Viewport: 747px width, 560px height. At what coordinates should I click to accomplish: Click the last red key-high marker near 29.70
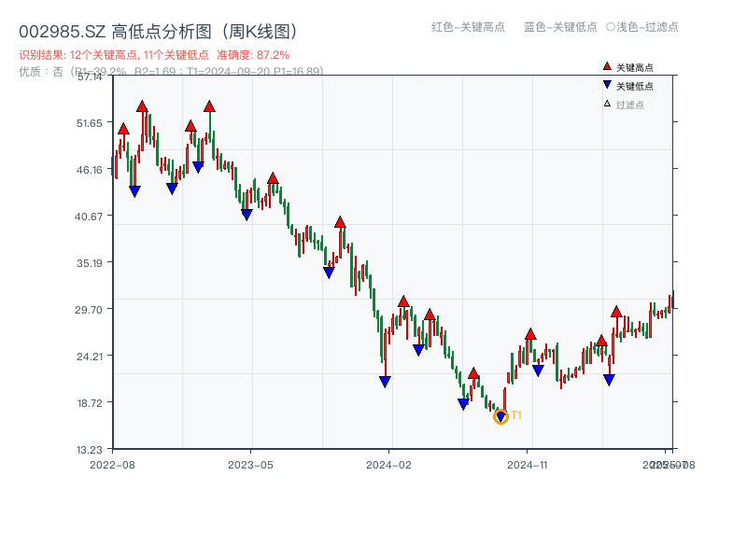(616, 312)
